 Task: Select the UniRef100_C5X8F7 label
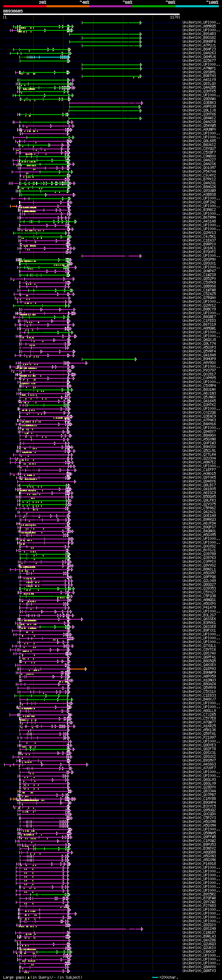pyautogui.click(x=199, y=153)
